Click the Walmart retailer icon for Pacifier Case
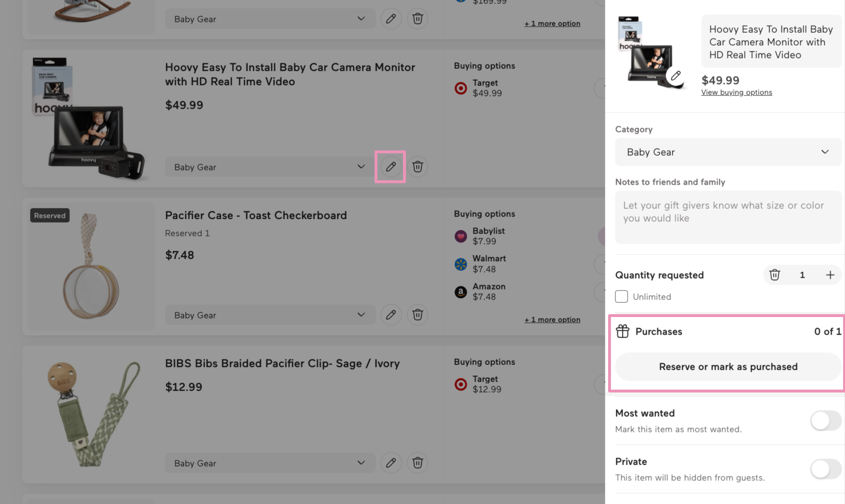The height and width of the screenshot is (504, 845). (460, 264)
